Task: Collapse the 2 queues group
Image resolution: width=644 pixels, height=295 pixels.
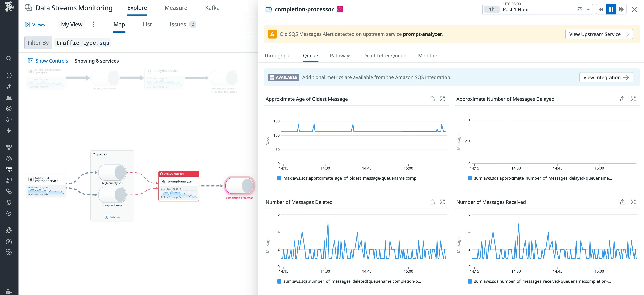Action: pos(112,217)
